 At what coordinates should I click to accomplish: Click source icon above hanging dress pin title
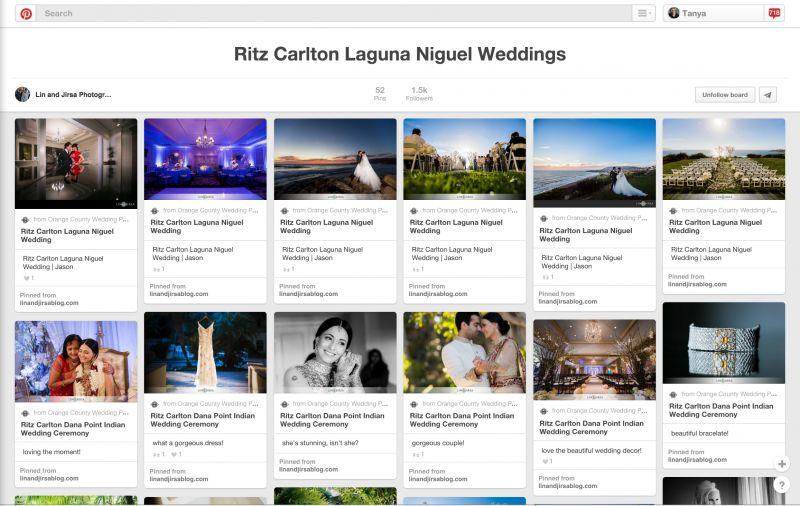pyautogui.click(x=155, y=404)
